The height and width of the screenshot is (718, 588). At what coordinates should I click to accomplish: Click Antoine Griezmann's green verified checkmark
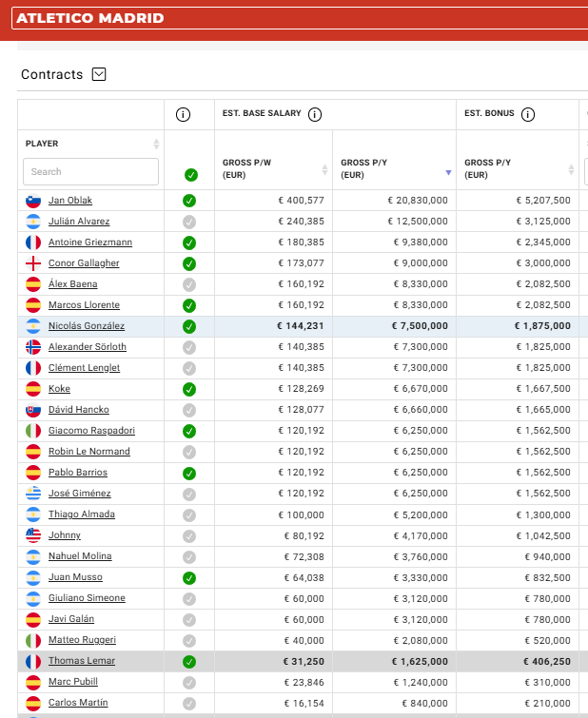(189, 243)
